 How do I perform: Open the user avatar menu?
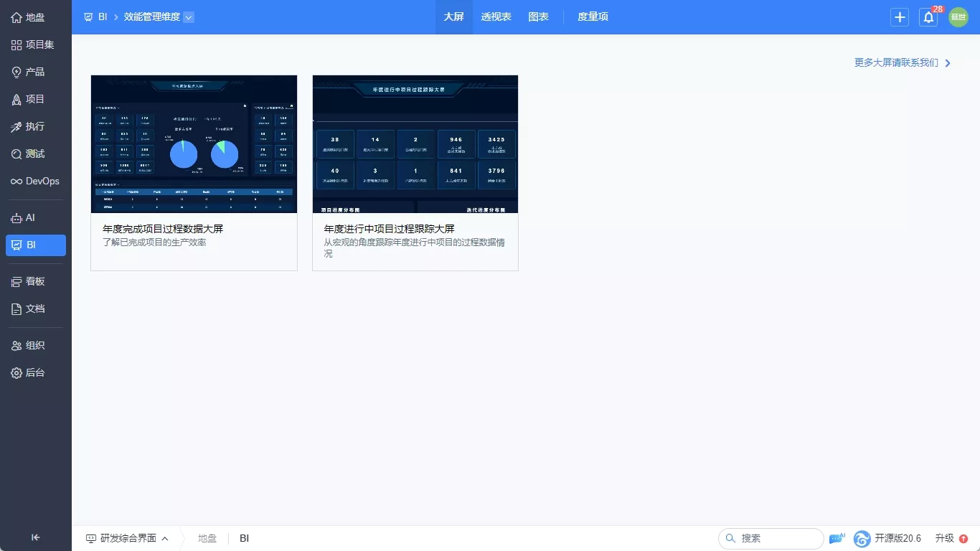click(x=958, y=17)
